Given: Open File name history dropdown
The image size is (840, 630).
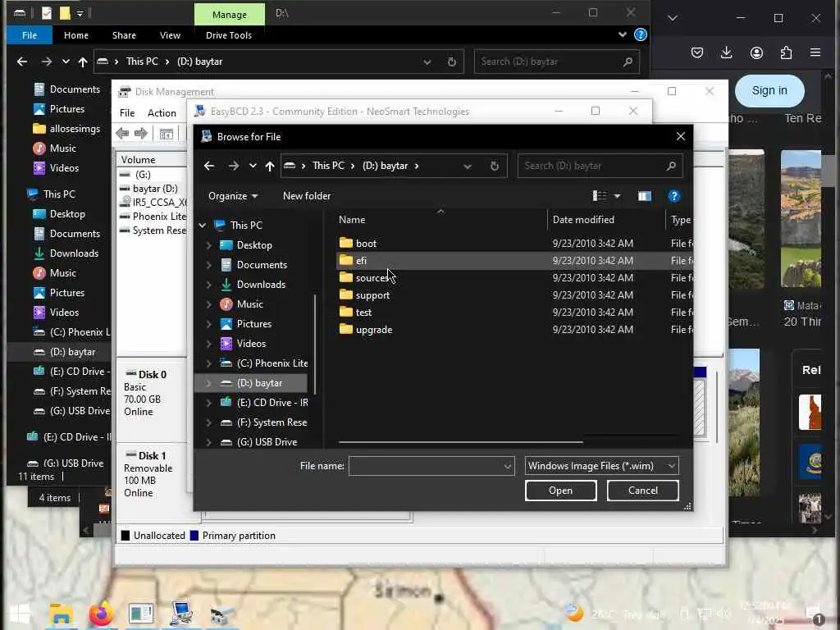Looking at the screenshot, I should [507, 466].
